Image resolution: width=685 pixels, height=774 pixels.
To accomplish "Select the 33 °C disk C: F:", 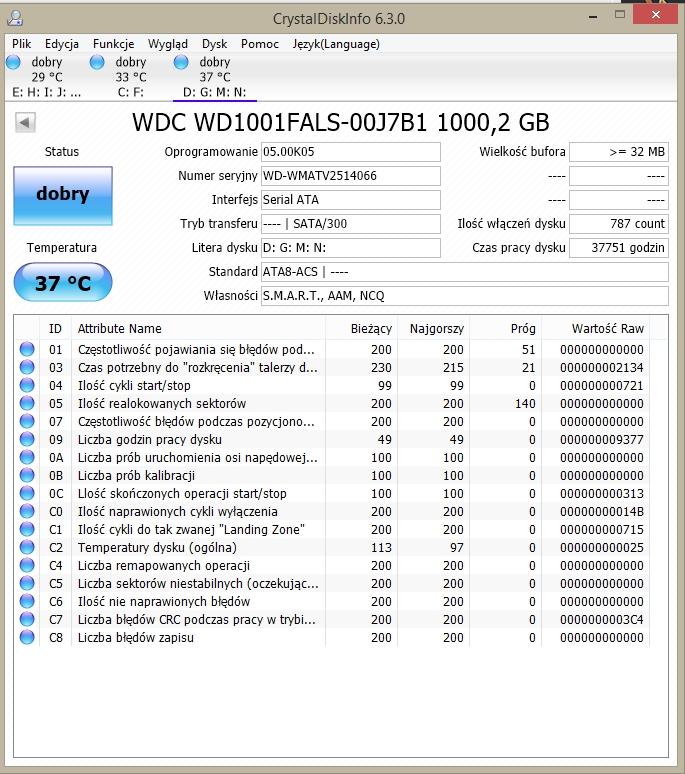I will pyautogui.click(x=130, y=77).
